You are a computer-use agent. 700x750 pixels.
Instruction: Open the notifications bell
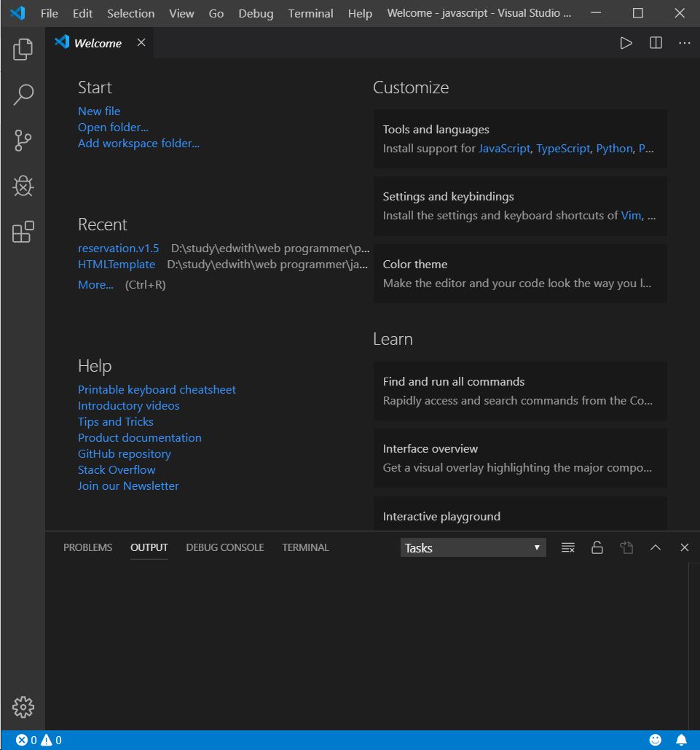(681, 741)
